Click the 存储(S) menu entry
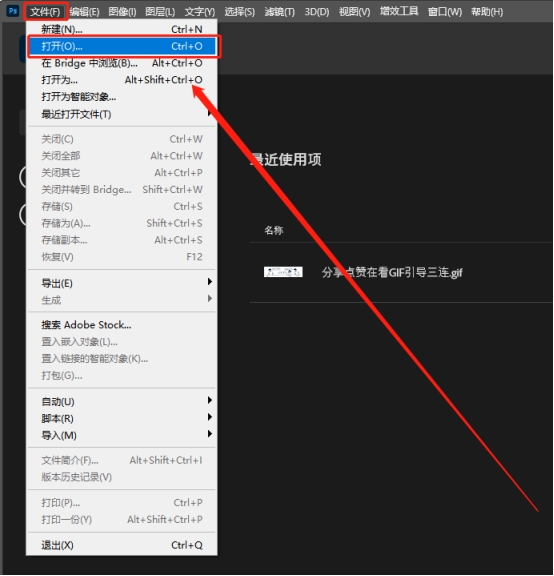Screen dimensions: 554x576 (122, 206)
